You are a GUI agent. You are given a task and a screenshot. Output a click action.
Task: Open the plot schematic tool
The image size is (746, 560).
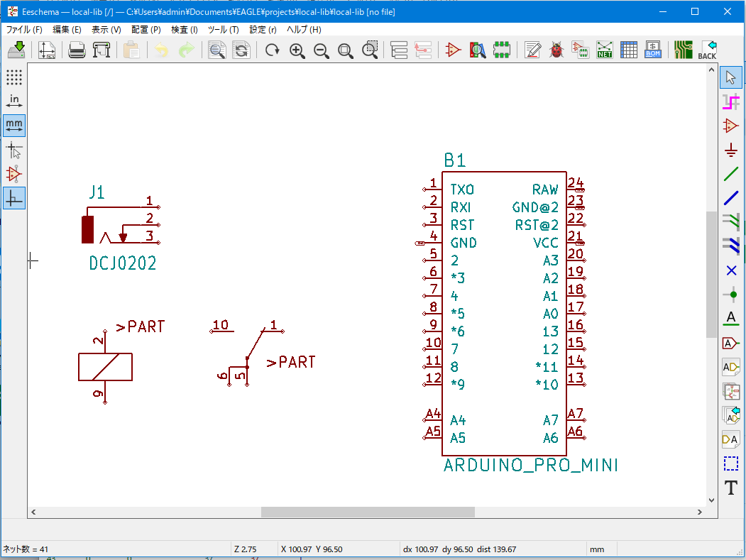102,50
